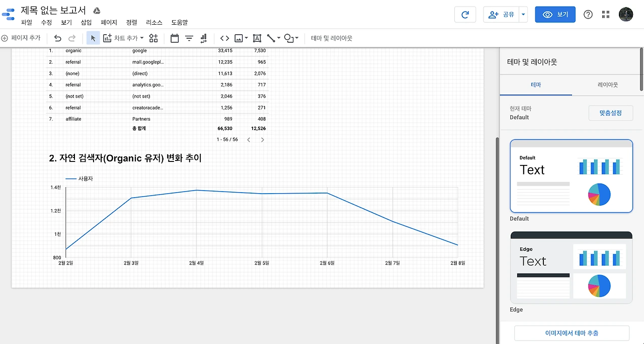Viewport: 644px width, 344px height.
Task: Expand the shape dropdown arrow
Action: click(297, 38)
